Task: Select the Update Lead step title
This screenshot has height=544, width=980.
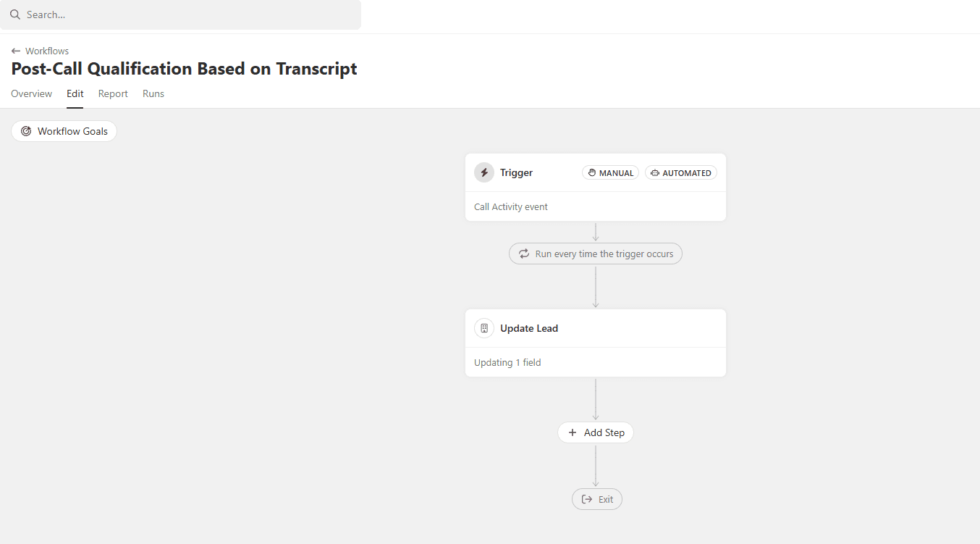Action: pos(529,328)
